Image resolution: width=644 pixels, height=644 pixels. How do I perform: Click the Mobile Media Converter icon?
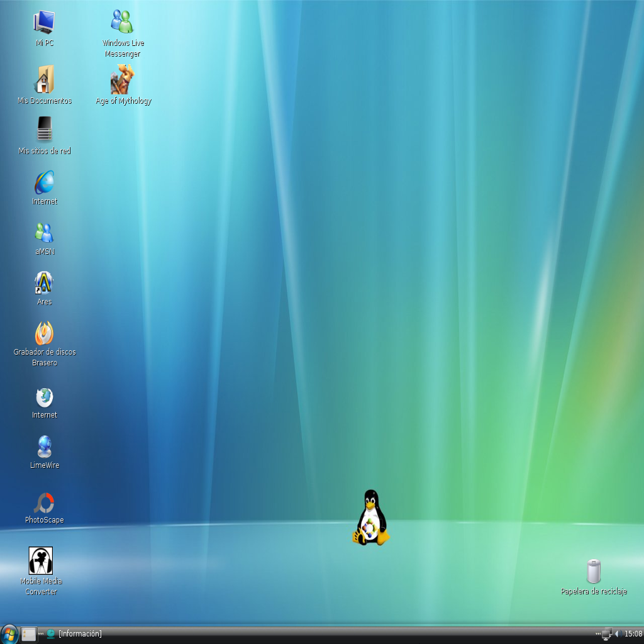coord(41,560)
